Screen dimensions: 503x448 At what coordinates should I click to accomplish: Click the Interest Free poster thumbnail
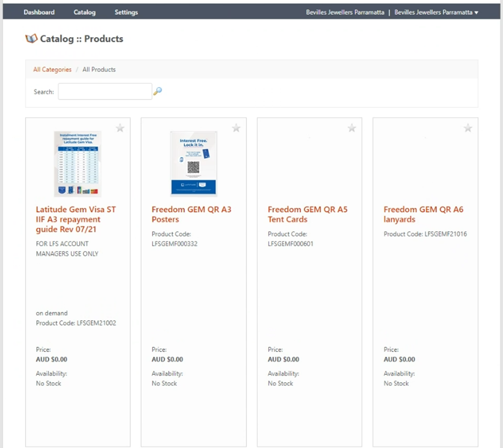coord(193,164)
